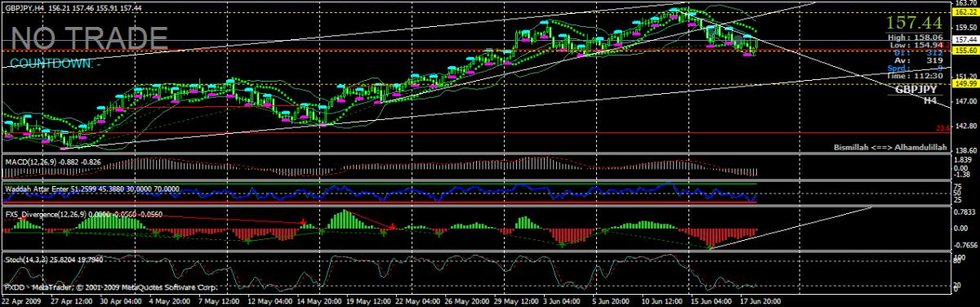980x307 pixels.
Task: Click the Bismillah <==> Alhamdulillah text
Action: click(889, 147)
